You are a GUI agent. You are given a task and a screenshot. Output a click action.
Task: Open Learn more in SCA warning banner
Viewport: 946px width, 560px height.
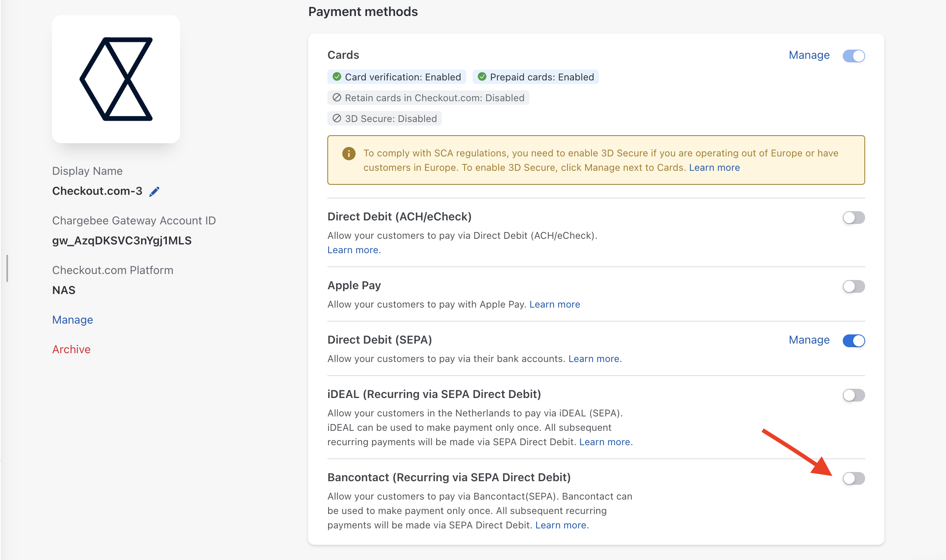point(714,168)
